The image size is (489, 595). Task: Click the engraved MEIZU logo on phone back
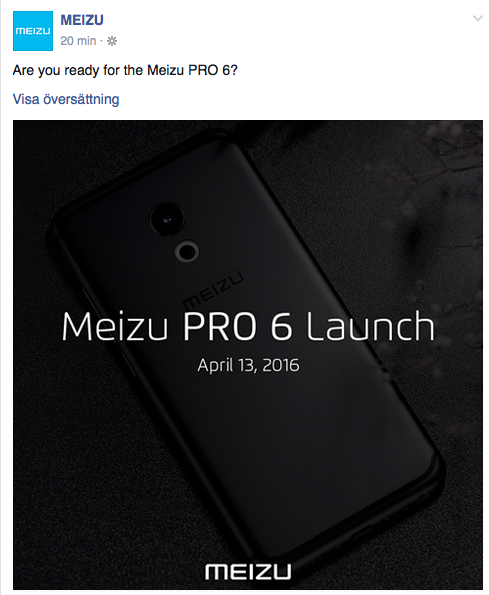(213, 289)
